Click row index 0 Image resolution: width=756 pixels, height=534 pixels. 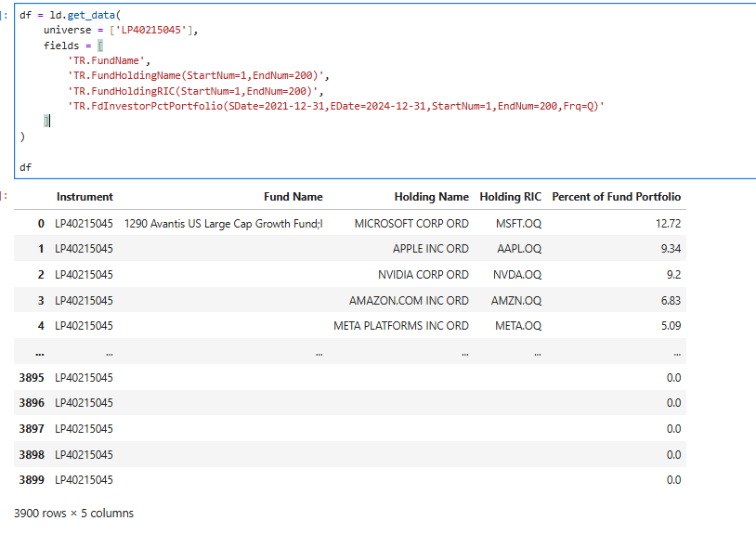coord(41,224)
